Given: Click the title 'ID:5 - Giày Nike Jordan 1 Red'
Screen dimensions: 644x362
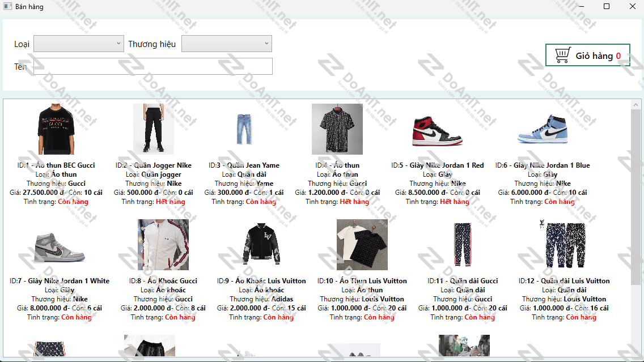Looking at the screenshot, I should tap(438, 165).
